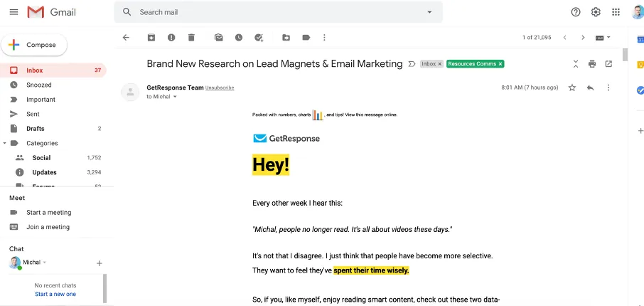
Task: Click the Add to Tasks icon
Action: [x=259, y=37]
